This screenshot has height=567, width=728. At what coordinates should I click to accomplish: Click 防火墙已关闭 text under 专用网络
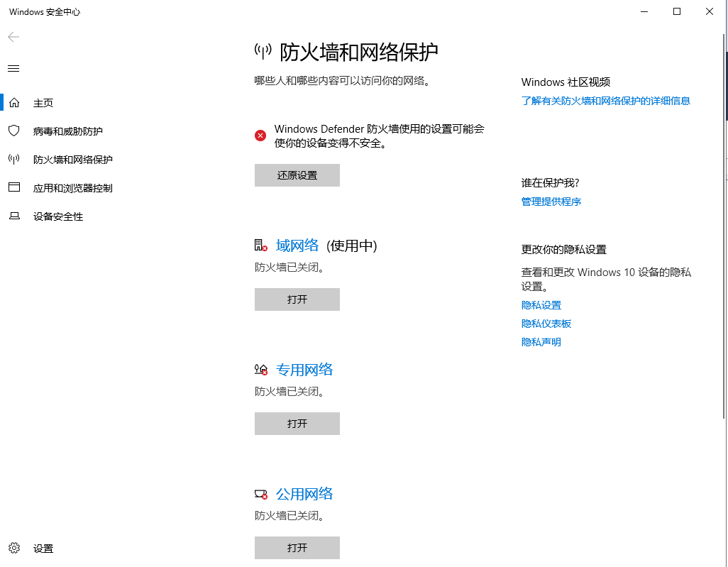(x=289, y=392)
